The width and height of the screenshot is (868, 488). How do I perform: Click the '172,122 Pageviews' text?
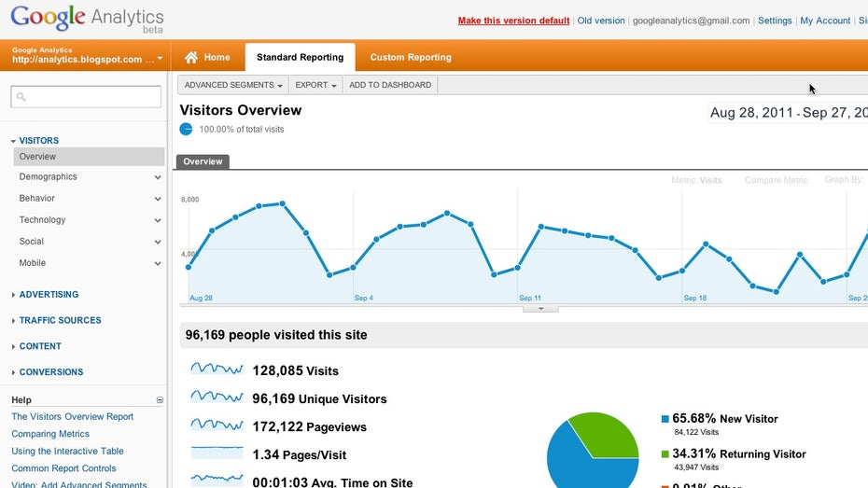coord(310,426)
